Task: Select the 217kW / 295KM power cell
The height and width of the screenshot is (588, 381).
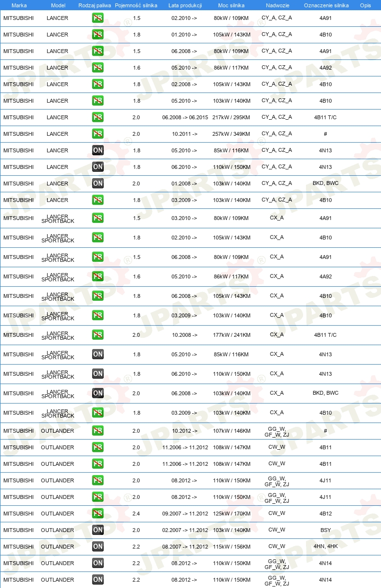Action: [x=231, y=117]
